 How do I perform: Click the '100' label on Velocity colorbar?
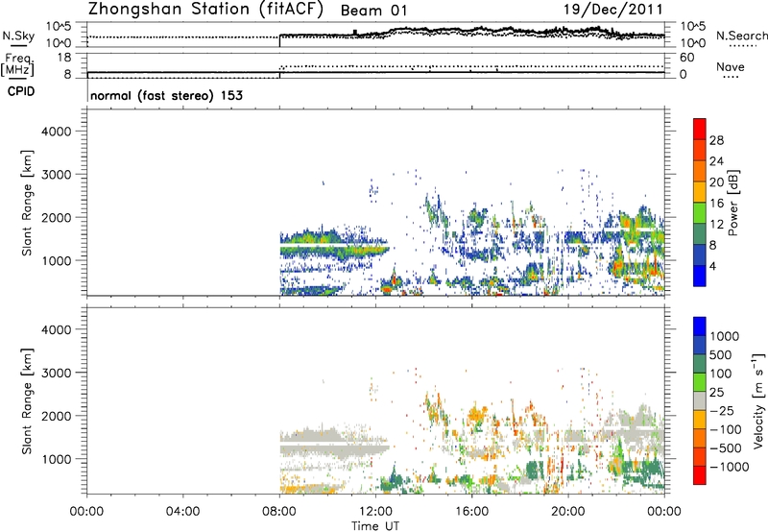point(721,374)
